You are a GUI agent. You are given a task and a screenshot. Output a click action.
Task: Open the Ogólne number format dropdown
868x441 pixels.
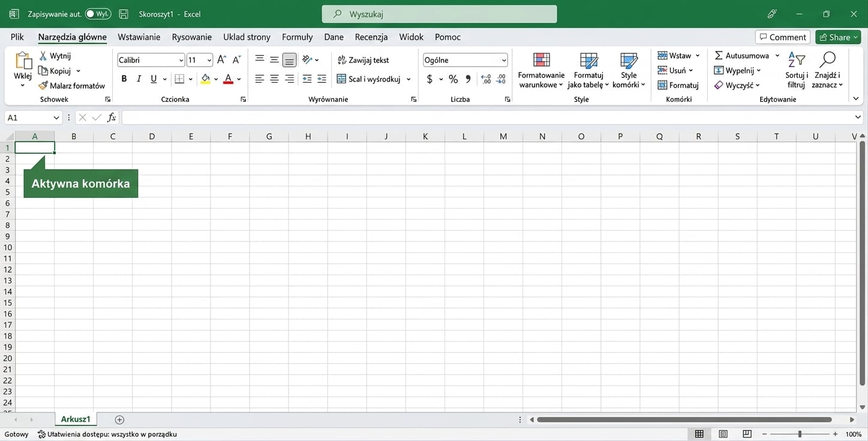click(504, 60)
